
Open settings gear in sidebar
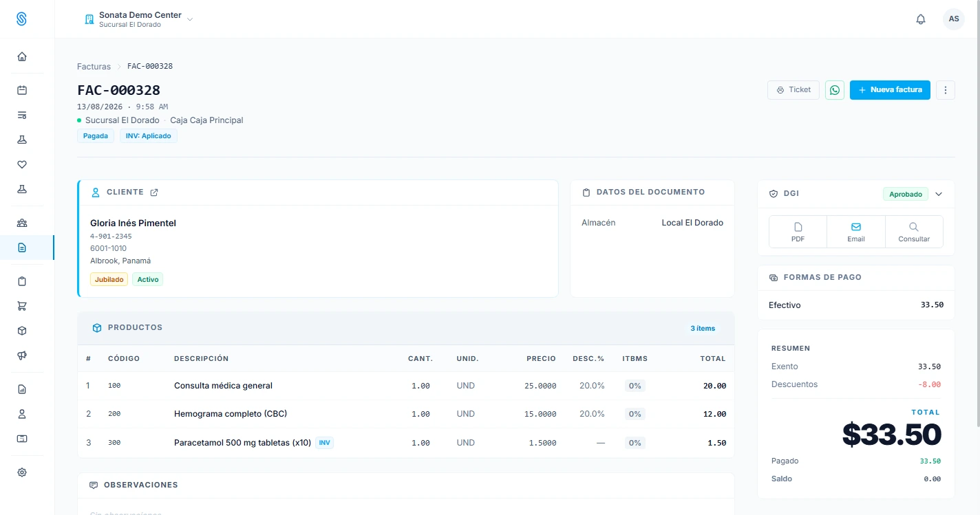click(22, 472)
